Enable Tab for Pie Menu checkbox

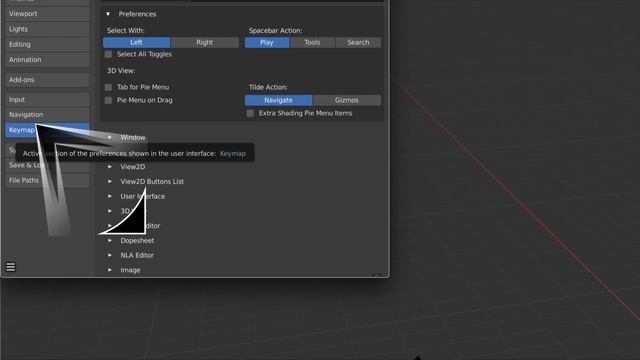(x=108, y=87)
